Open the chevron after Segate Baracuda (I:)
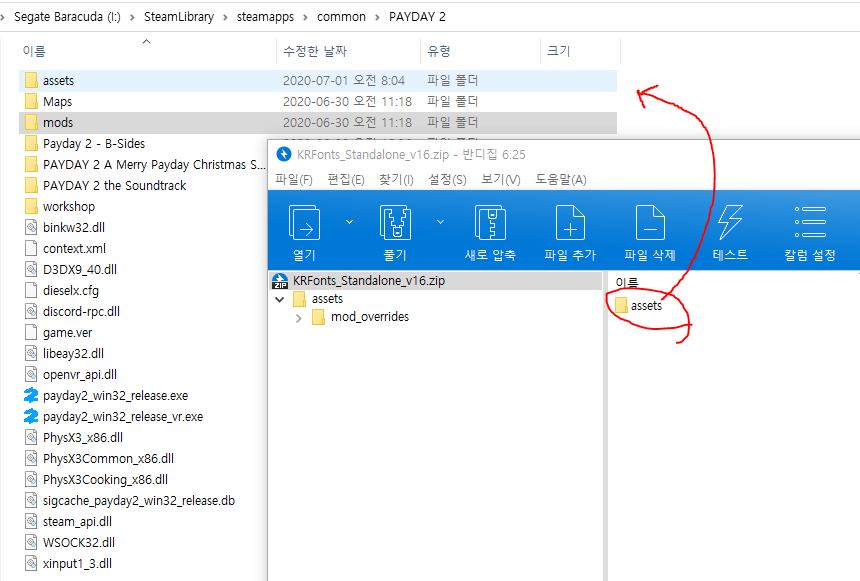Screen dimensions: 860x581 point(132,18)
